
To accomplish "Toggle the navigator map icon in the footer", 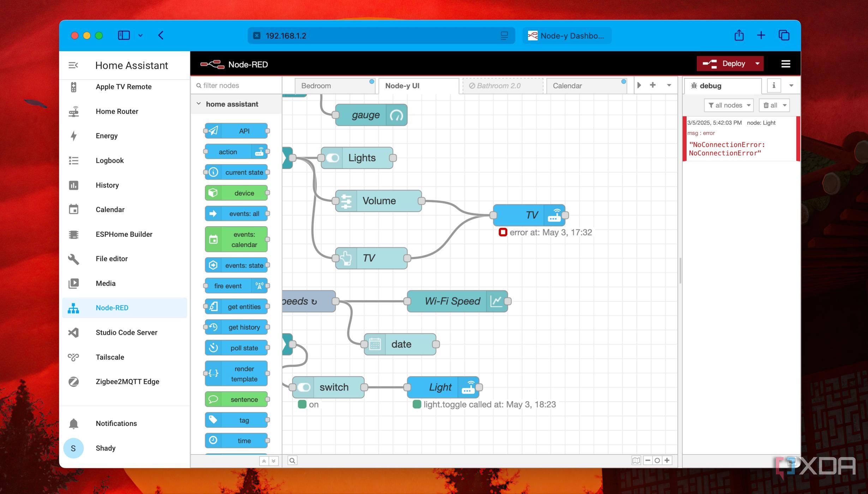I will pos(635,460).
